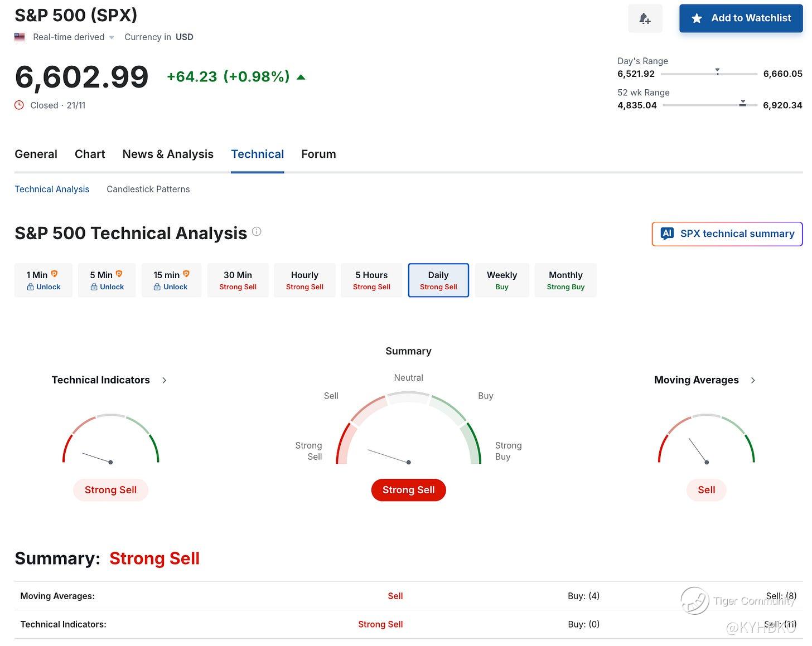Switch to Candlestick Patterns sub-tab

pyautogui.click(x=148, y=189)
